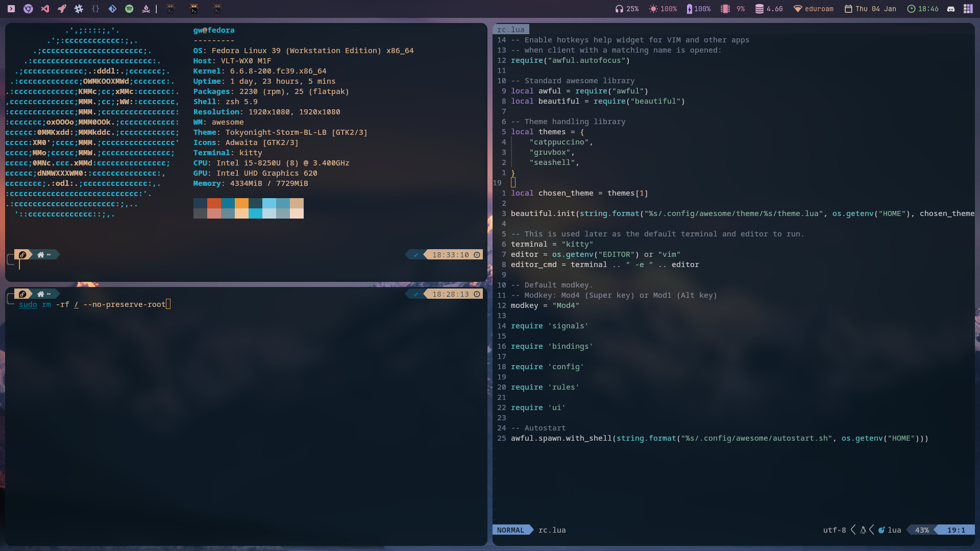The height and width of the screenshot is (551, 980).
Task: Pick the cyan neofetch color block
Action: (x=255, y=213)
